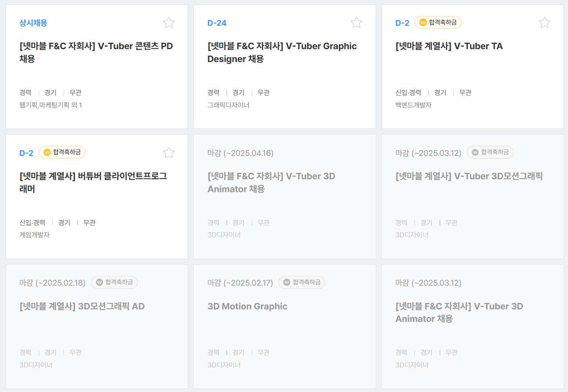This screenshot has width=568, height=392.
Task: Click the 상시채용 label
Action: coord(33,23)
